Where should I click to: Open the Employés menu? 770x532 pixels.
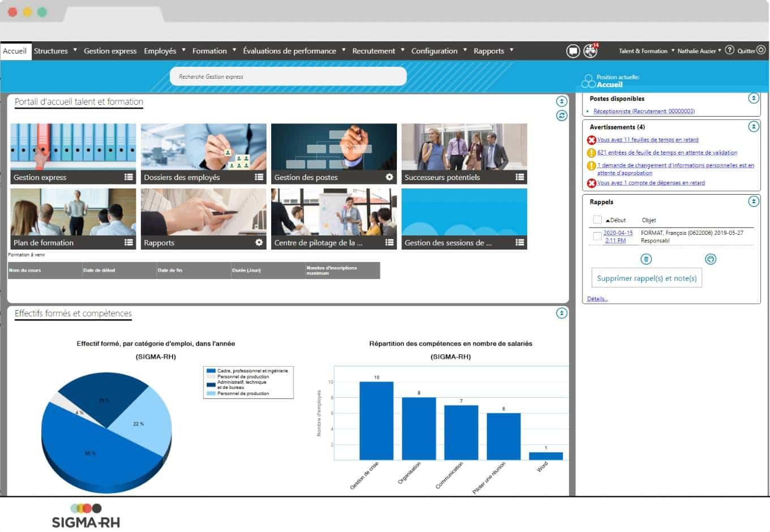coord(164,51)
